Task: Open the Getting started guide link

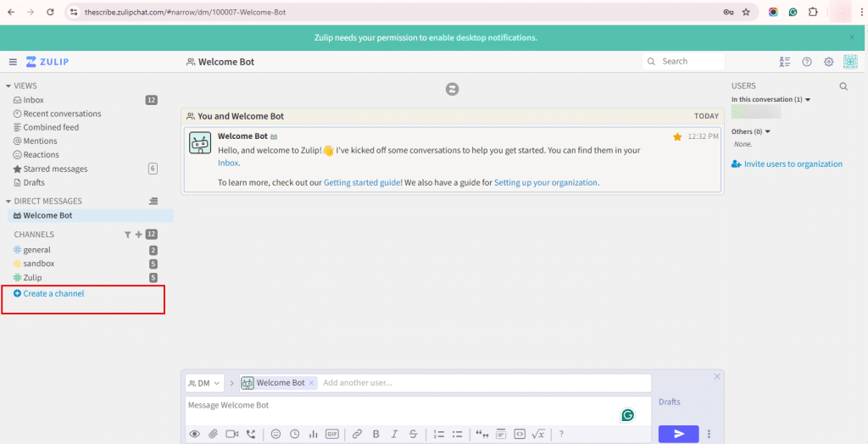Action: [361, 182]
